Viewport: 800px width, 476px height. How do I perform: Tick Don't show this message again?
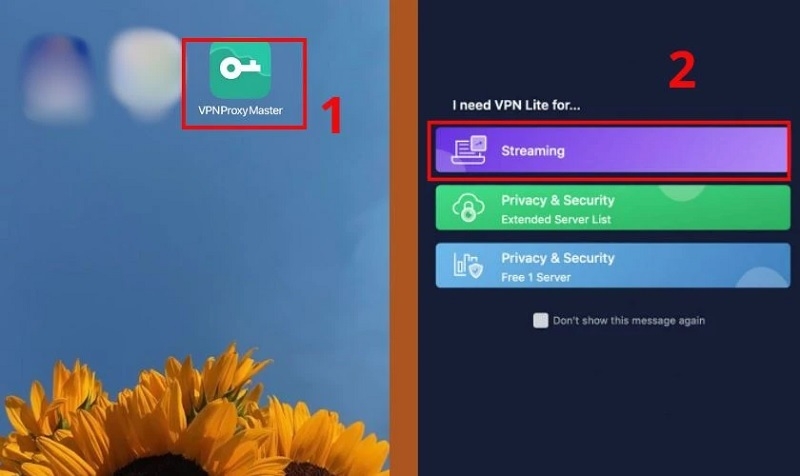[x=540, y=320]
